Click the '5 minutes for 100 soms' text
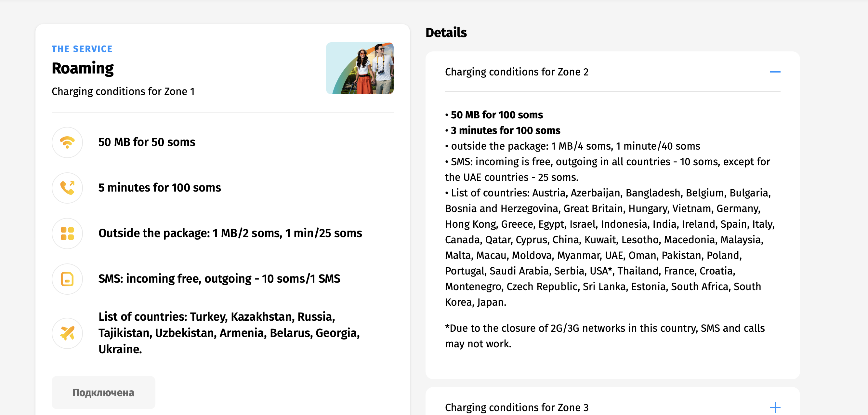868x415 pixels. 159,188
